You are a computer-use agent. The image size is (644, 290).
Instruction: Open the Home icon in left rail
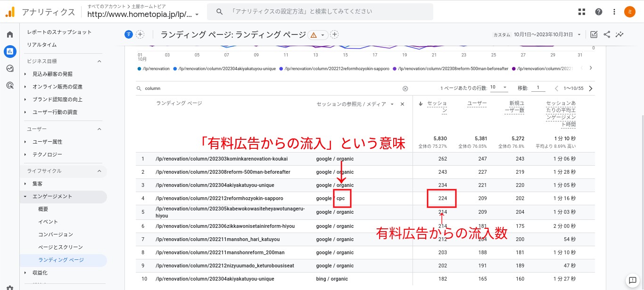coord(10,34)
